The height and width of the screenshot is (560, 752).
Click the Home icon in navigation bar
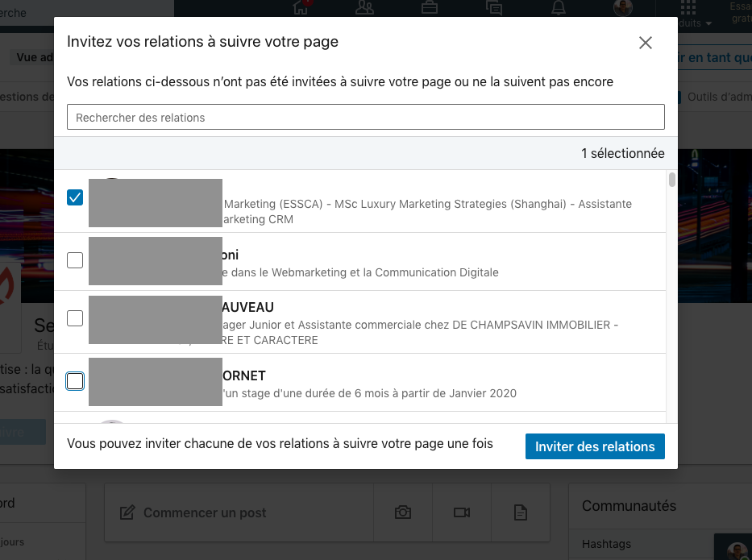click(301, 8)
